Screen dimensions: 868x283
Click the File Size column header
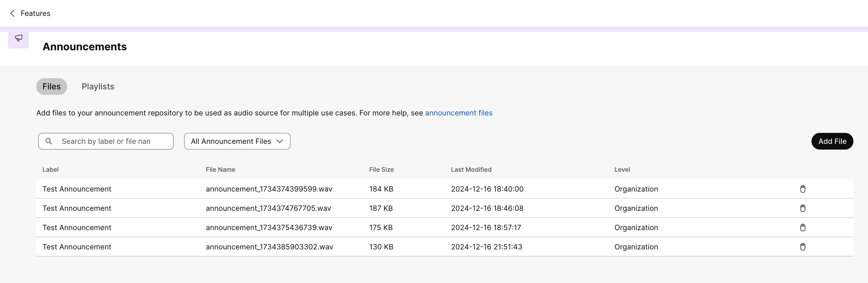point(381,170)
